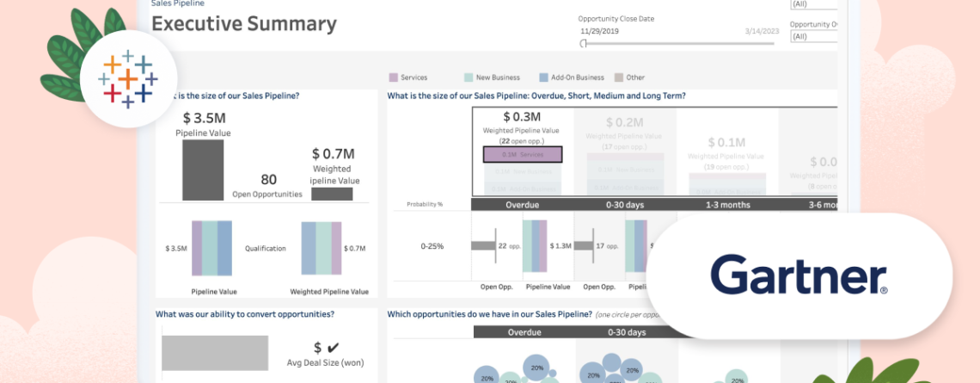Click the Other legend color swatch
Image resolution: width=980 pixels, height=383 pixels.
point(619,77)
